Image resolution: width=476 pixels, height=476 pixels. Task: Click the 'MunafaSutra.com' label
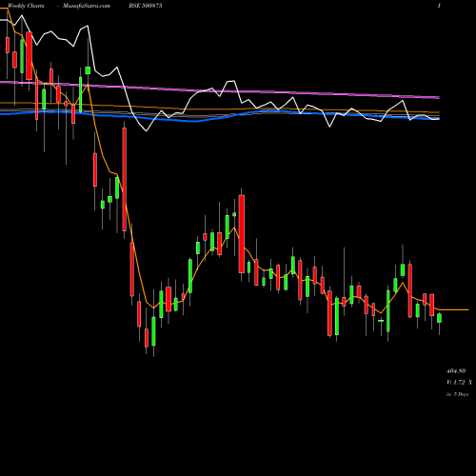87,6
